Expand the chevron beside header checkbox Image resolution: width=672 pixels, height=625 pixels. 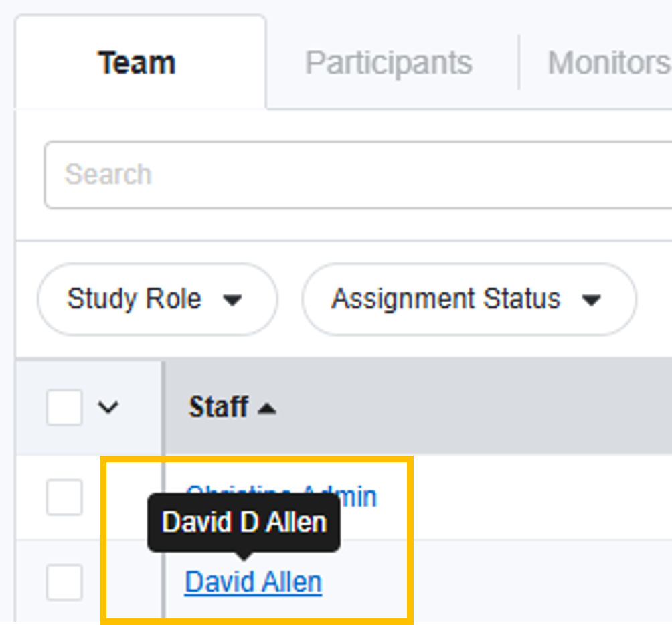[x=108, y=407]
